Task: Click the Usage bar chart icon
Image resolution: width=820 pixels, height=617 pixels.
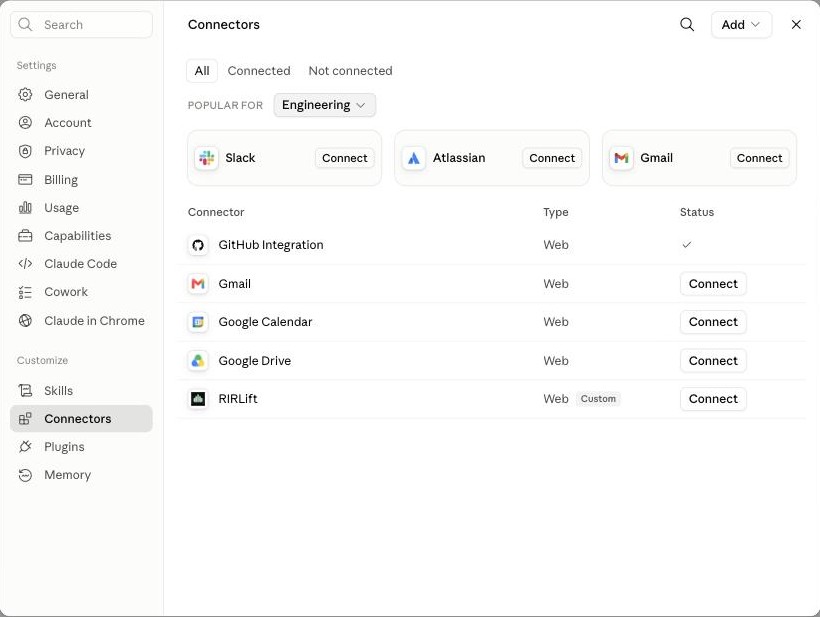Action: coord(25,208)
